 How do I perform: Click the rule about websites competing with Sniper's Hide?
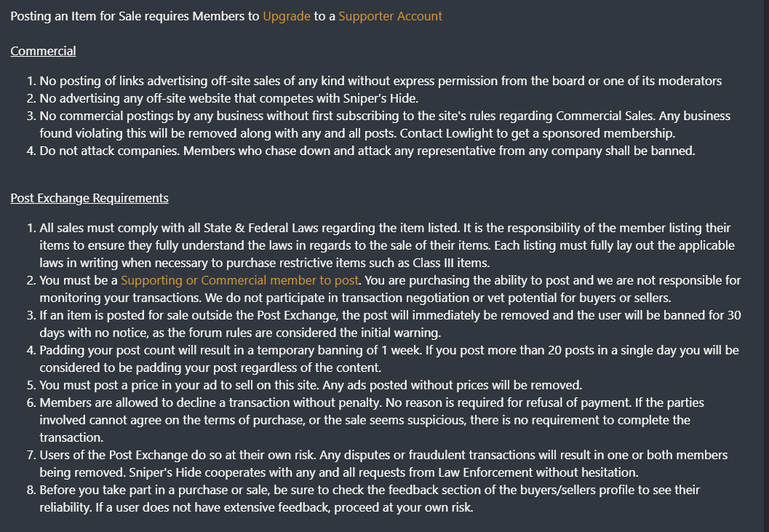[228, 98]
